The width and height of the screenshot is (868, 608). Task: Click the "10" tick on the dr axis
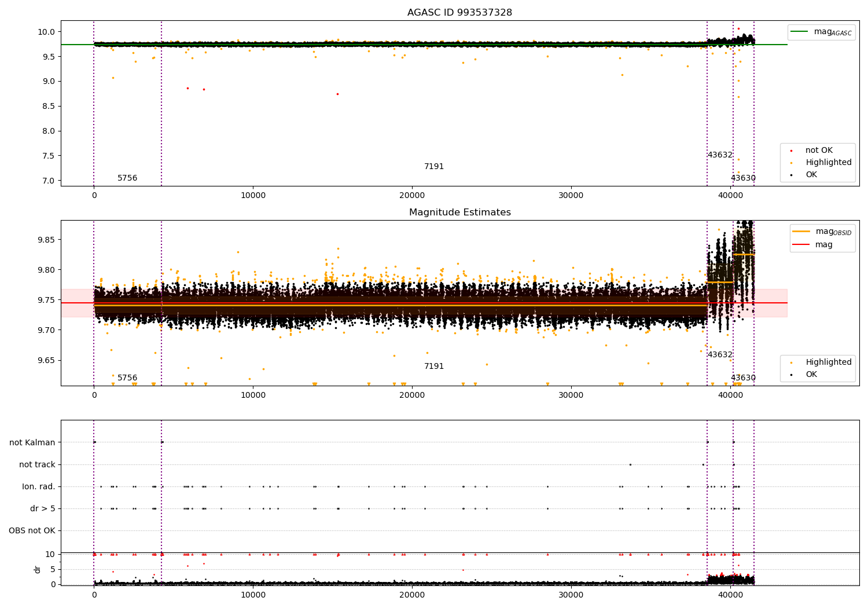[x=50, y=554]
